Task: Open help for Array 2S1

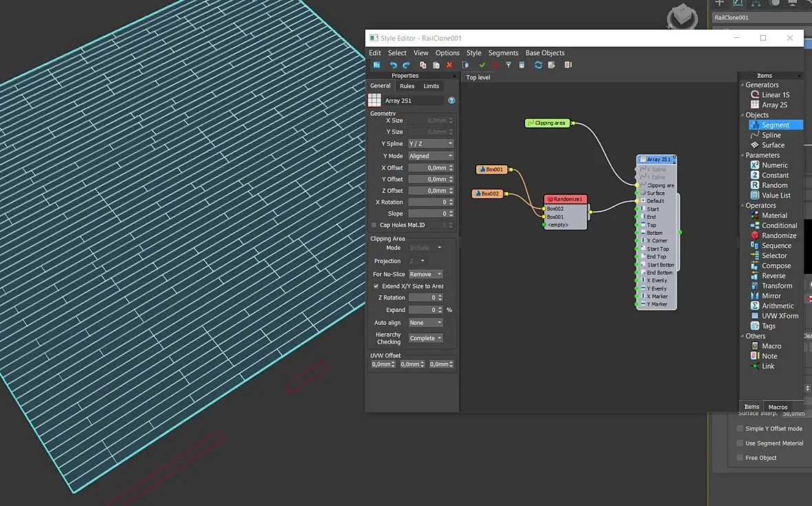Action: click(451, 101)
